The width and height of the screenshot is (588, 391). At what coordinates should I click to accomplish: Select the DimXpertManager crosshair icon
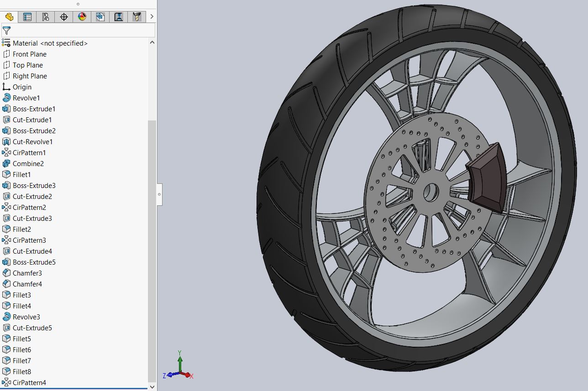(x=63, y=16)
